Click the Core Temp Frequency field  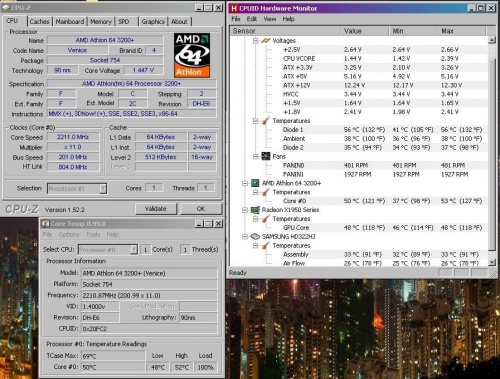tap(149, 295)
